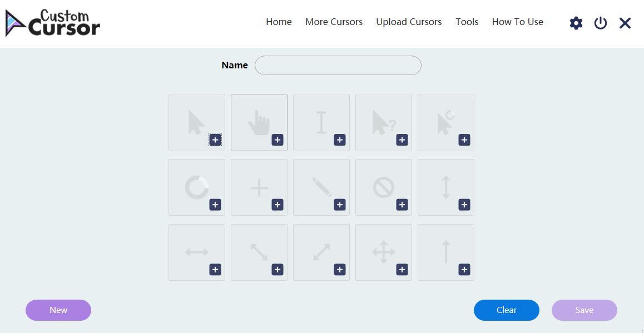Add image to the crosshair precision cursor slot
The width and height of the screenshot is (644, 333).
tap(278, 205)
